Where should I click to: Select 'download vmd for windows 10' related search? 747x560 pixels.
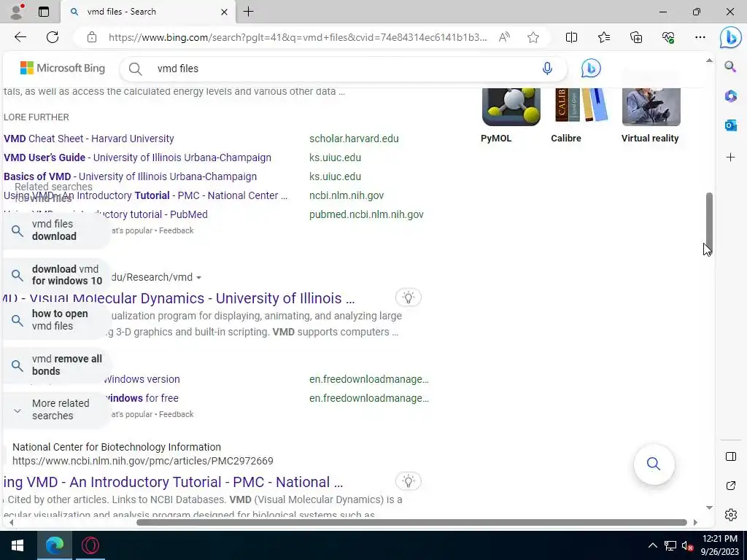(x=56, y=275)
